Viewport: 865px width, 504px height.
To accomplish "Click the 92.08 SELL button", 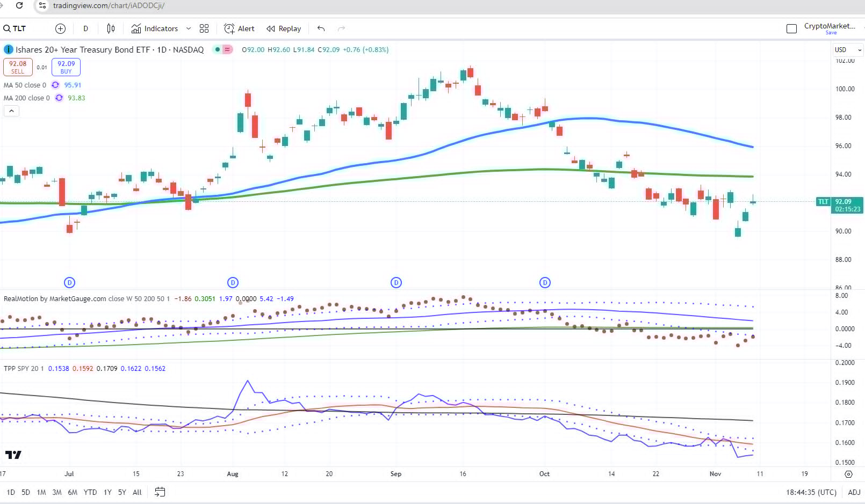I will tap(18, 67).
